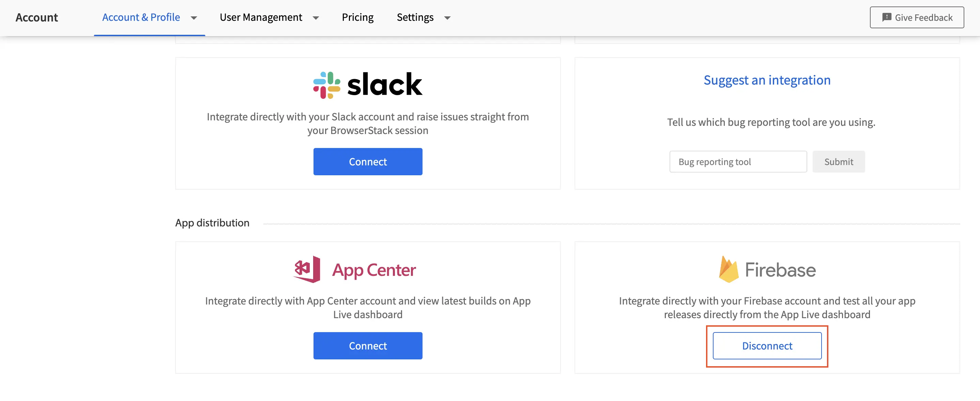Screen dimensions: 980x401
Task: Open the Pricing menu item
Action: coord(357,17)
